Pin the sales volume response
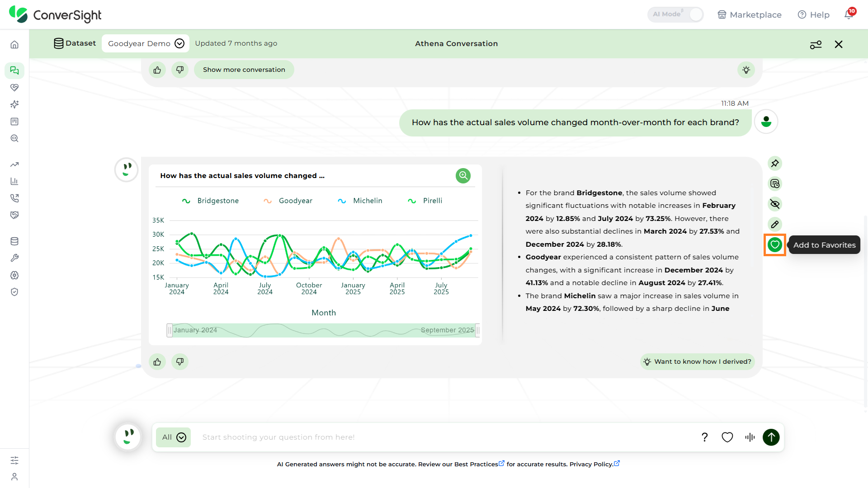 point(775,163)
